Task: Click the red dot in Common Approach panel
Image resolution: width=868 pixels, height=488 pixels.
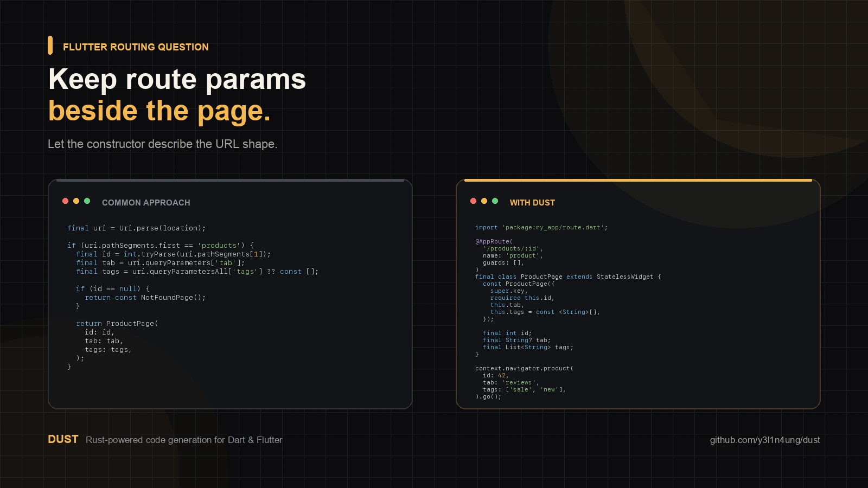Action: (x=65, y=201)
